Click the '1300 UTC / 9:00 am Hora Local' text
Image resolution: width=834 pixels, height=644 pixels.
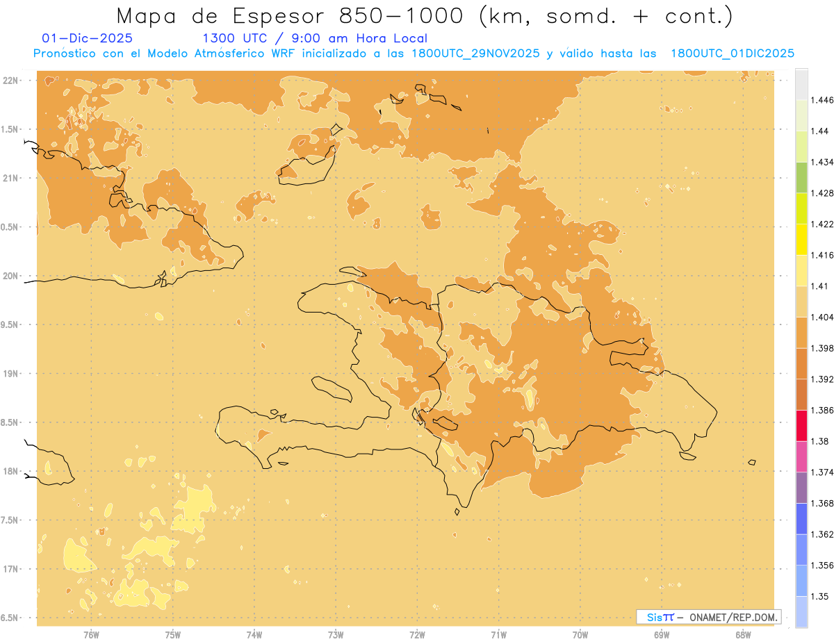click(315, 38)
